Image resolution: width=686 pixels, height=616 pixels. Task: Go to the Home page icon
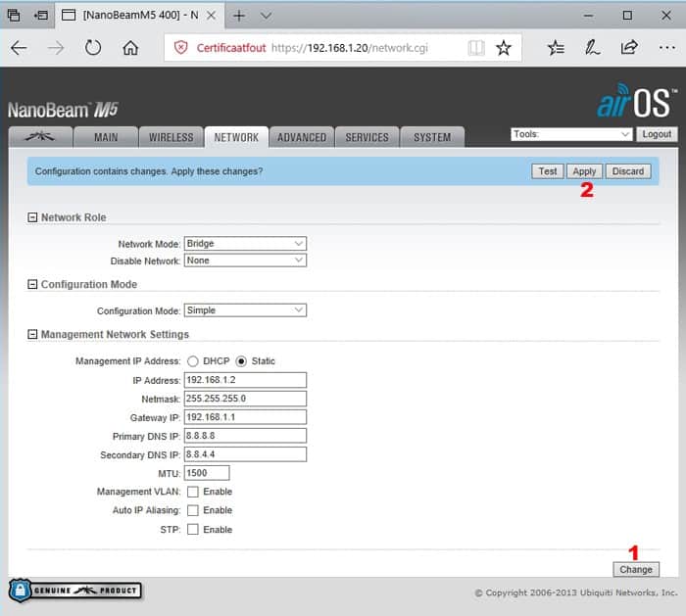(x=130, y=47)
